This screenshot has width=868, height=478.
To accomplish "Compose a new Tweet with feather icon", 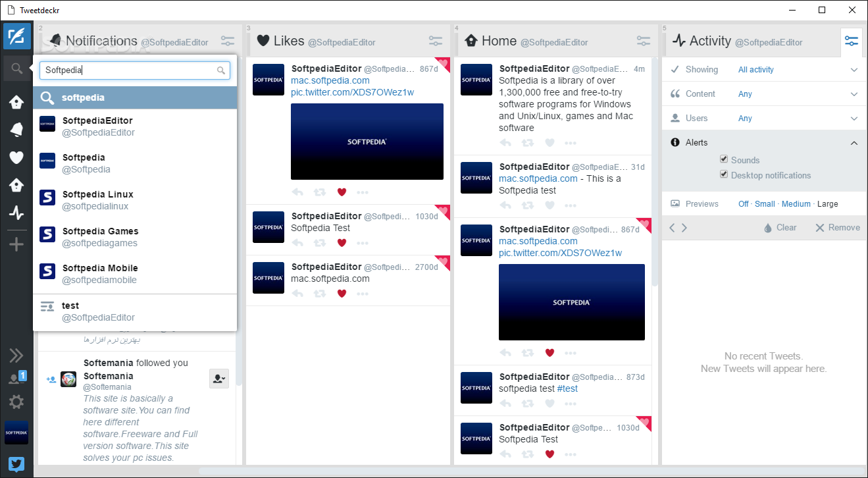I will tap(16, 36).
